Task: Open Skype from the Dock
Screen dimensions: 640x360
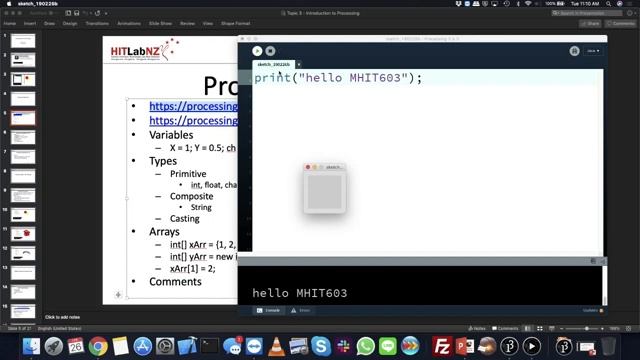Action: (x=321, y=347)
